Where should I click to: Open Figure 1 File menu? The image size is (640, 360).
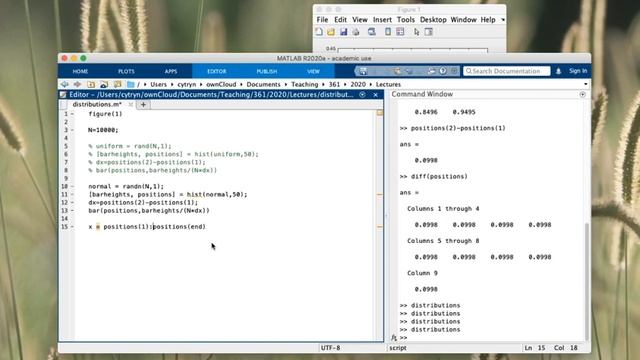coord(322,20)
